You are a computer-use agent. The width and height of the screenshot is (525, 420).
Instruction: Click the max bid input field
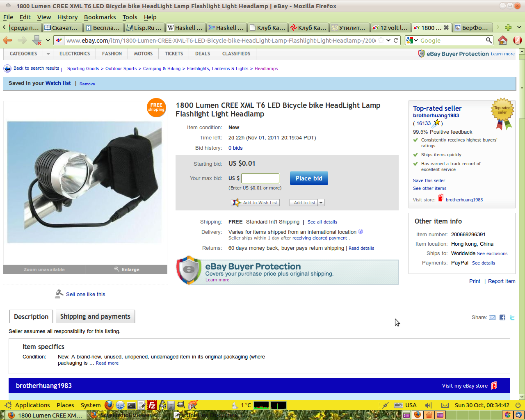point(260,178)
